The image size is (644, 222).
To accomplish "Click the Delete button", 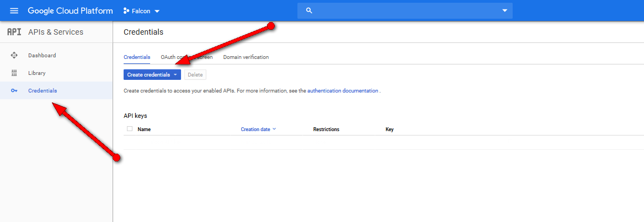I will (x=195, y=75).
